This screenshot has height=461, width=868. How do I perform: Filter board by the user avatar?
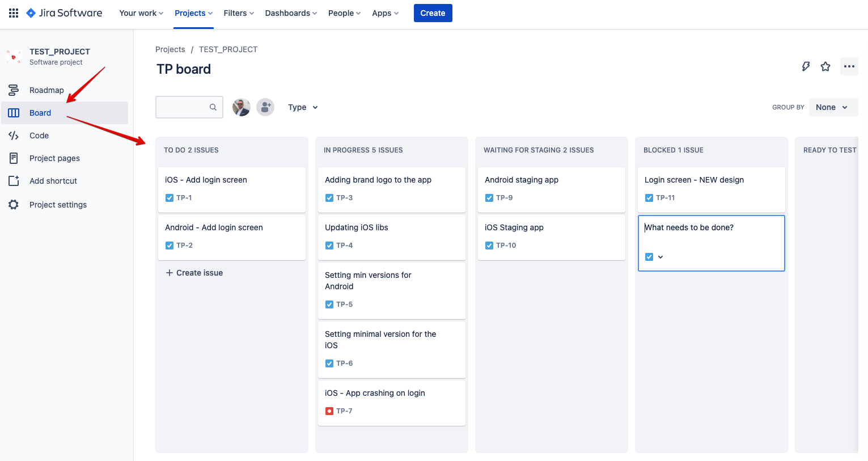pyautogui.click(x=242, y=107)
